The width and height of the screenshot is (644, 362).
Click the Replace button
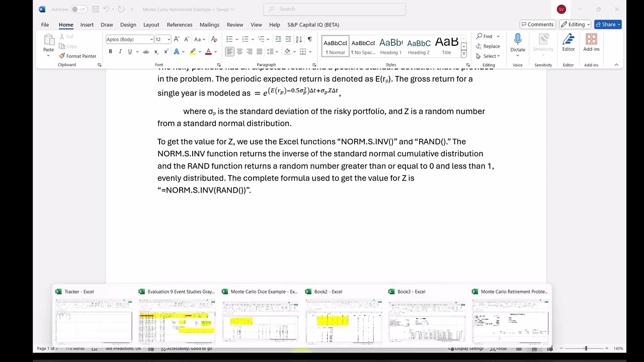(x=488, y=46)
